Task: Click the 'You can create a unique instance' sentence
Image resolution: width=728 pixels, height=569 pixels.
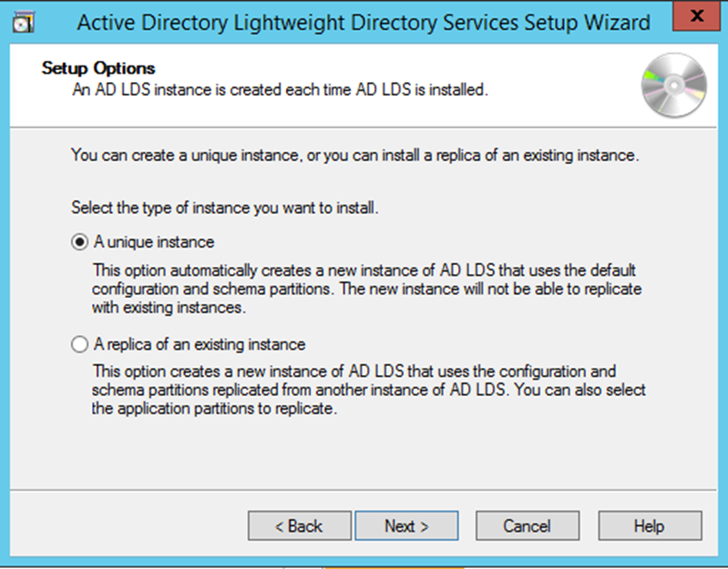Action: [354, 156]
